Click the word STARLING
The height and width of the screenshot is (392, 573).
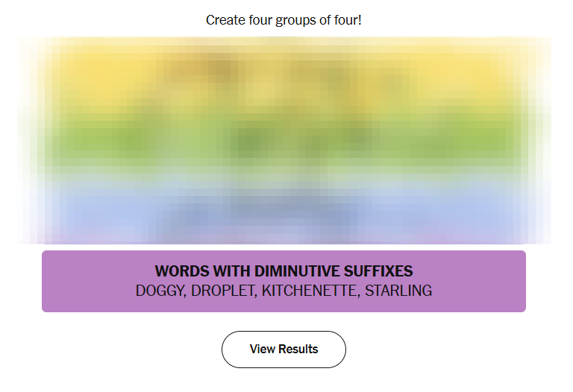398,291
